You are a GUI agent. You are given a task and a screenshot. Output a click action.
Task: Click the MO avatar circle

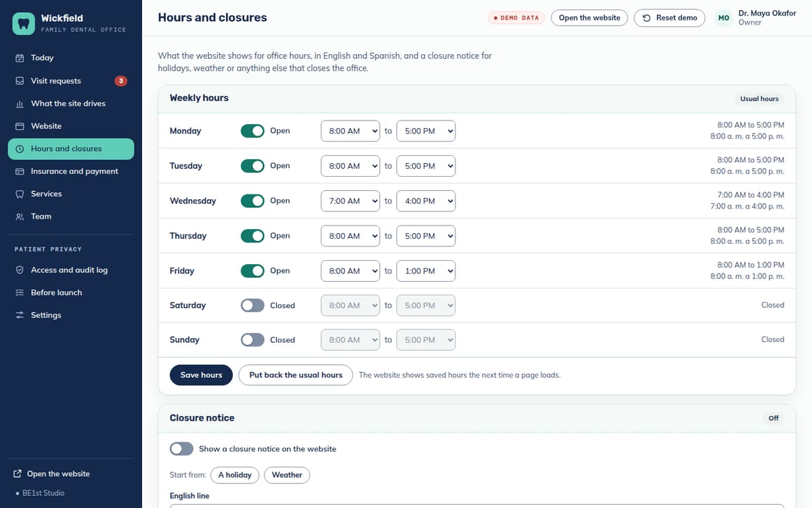723,18
